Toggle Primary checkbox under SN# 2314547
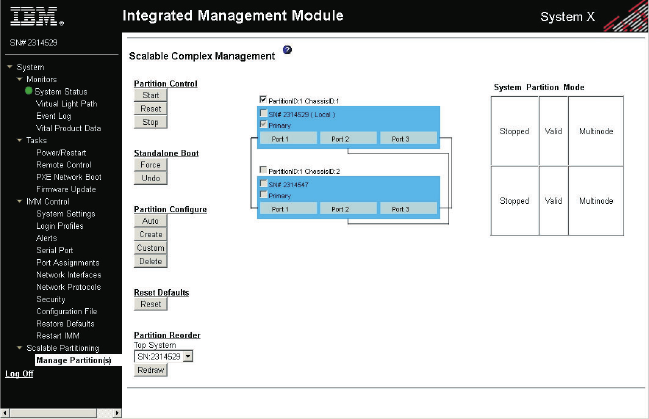This screenshot has height=419, width=649. [x=263, y=195]
